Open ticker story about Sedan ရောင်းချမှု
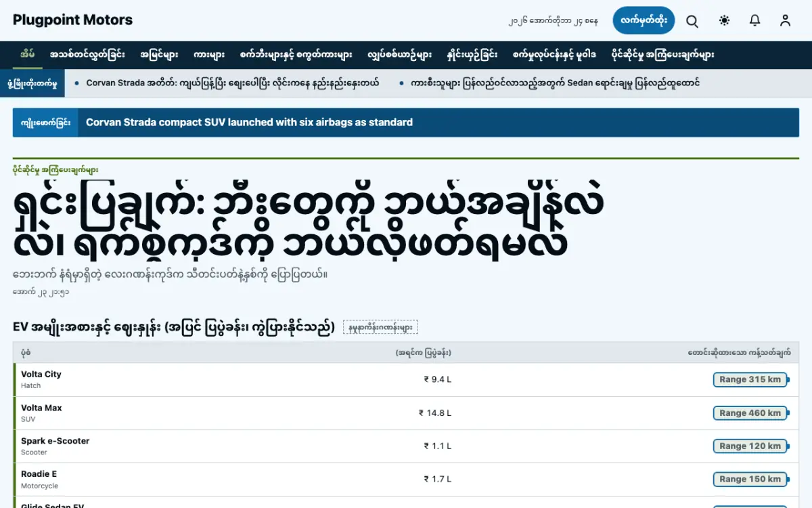 pos(555,83)
